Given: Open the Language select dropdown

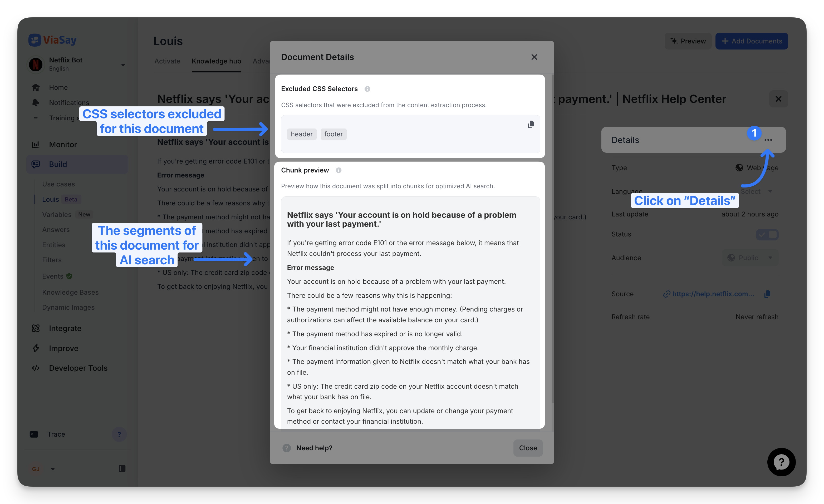Looking at the screenshot, I should [757, 191].
